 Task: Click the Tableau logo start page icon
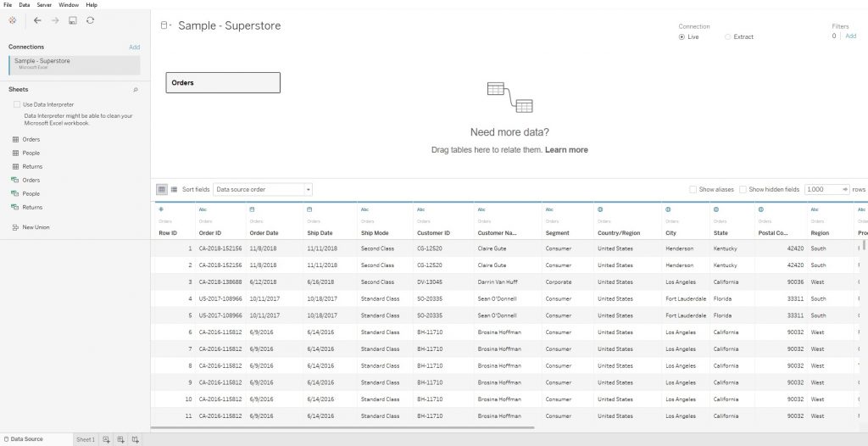click(12, 20)
